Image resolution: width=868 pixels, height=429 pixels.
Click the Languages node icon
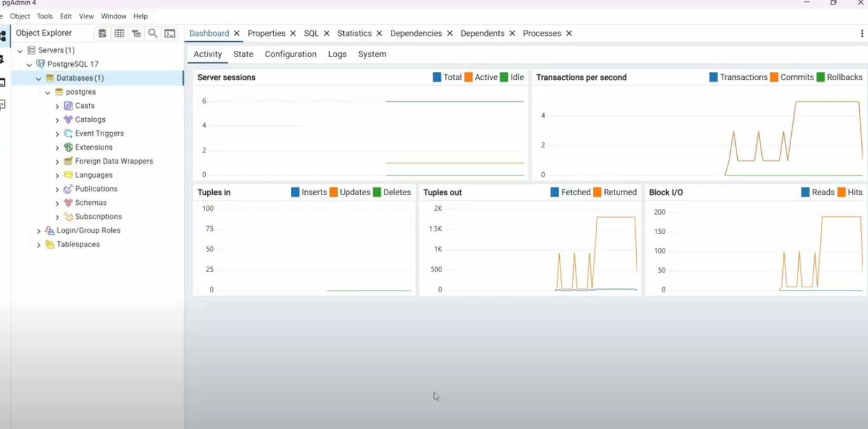[x=68, y=175]
